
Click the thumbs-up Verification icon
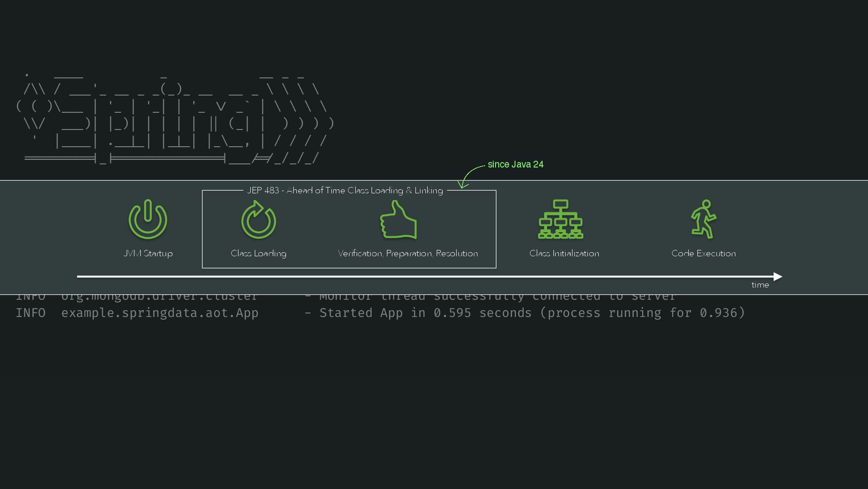coord(398,220)
